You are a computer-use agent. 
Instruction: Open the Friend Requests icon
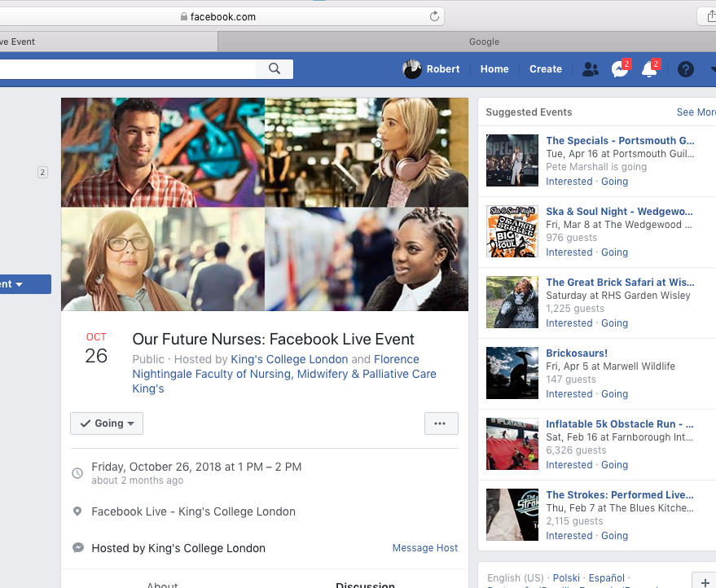[x=590, y=69]
